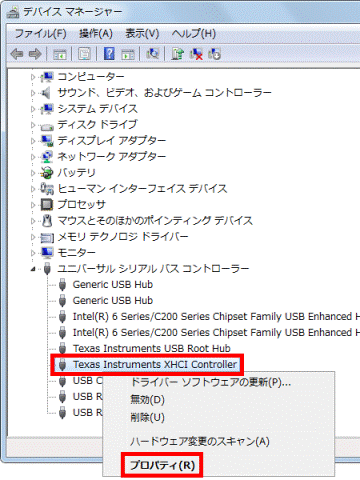Viewport: 360px width, 480px height.
Task: Click the Back arrow toolbar icon
Action: (x=17, y=54)
